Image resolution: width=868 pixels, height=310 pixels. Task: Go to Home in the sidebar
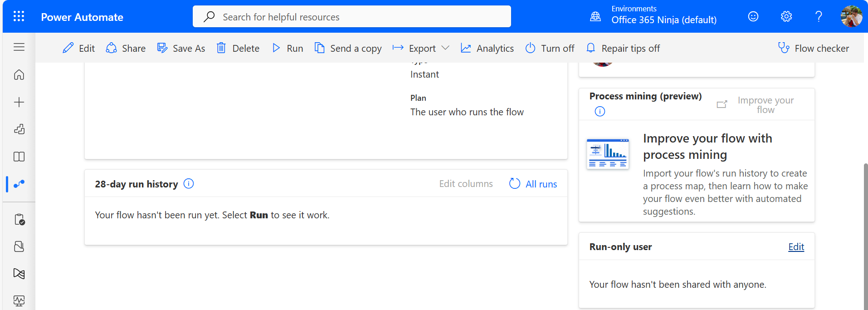(19, 75)
